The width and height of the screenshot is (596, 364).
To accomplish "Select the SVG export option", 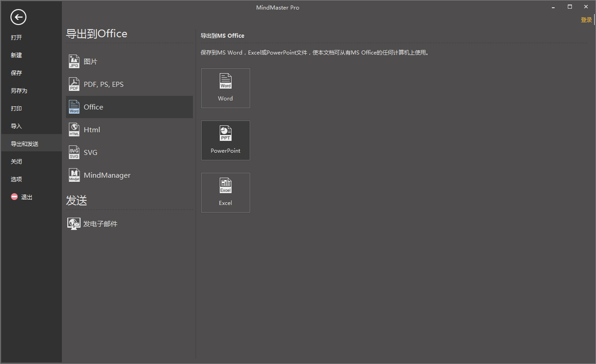I will coord(129,152).
